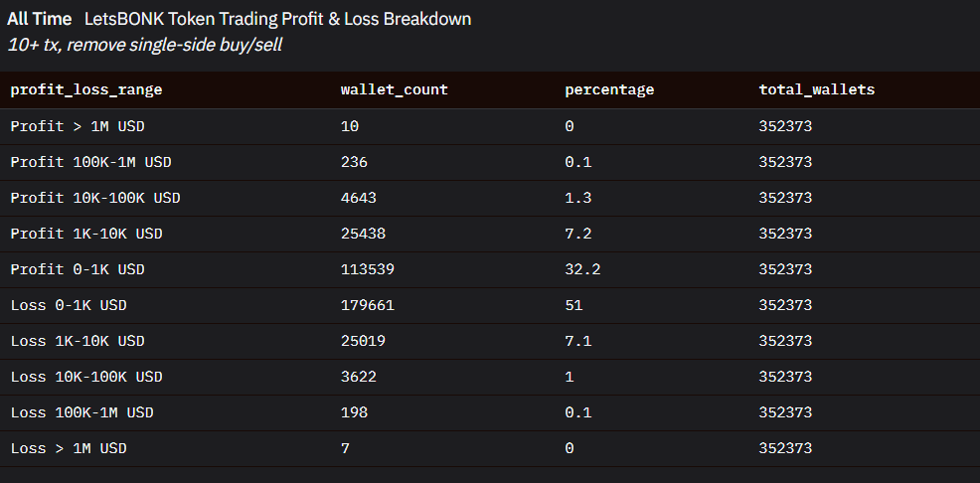
Task: Click the 'Profit 100K-1M USD' cell
Action: click(90, 162)
